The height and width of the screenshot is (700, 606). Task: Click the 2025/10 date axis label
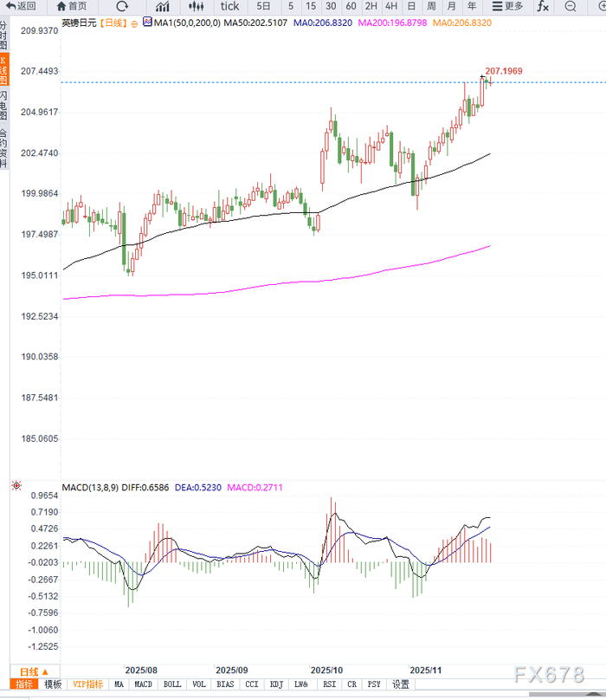click(326, 670)
